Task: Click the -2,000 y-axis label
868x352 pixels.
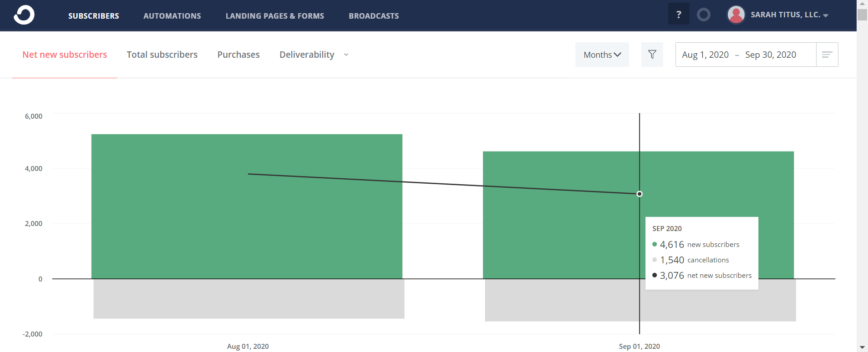Action: coord(33,334)
